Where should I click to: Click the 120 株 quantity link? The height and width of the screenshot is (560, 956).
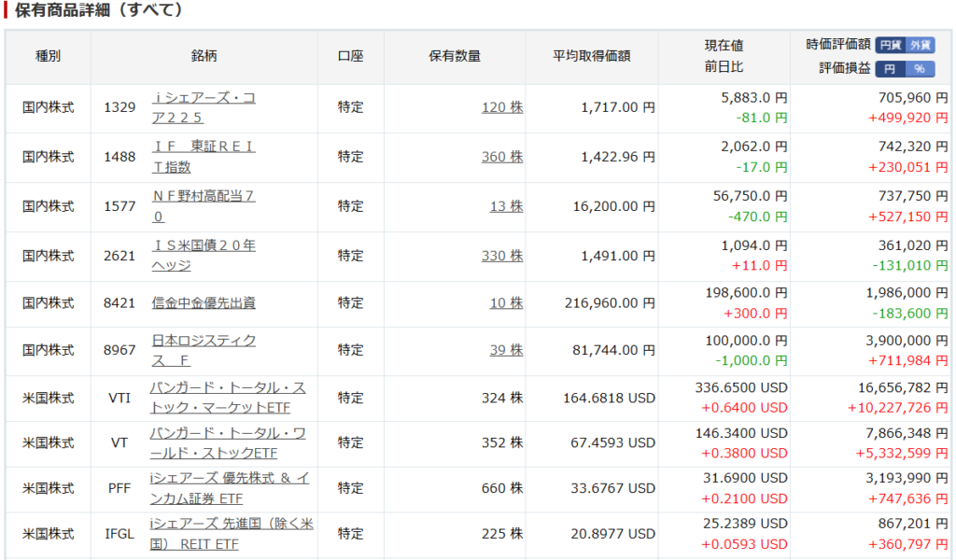501,108
